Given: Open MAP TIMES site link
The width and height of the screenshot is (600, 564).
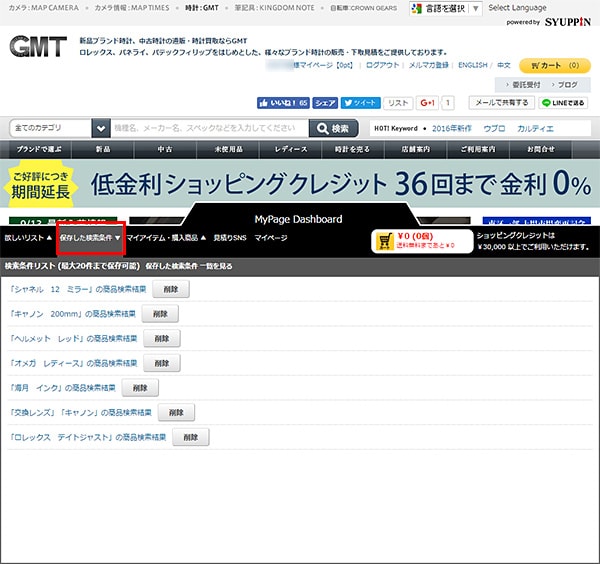Looking at the screenshot, I should click(132, 8).
